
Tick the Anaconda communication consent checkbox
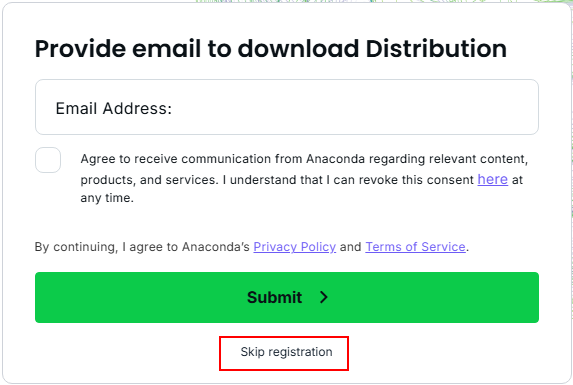48,160
